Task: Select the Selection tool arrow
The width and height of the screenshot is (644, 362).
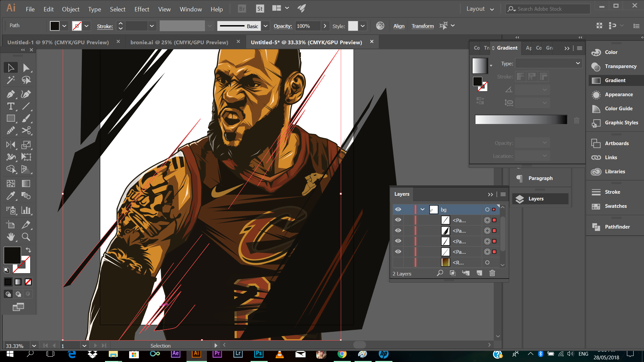Action: coord(11,68)
